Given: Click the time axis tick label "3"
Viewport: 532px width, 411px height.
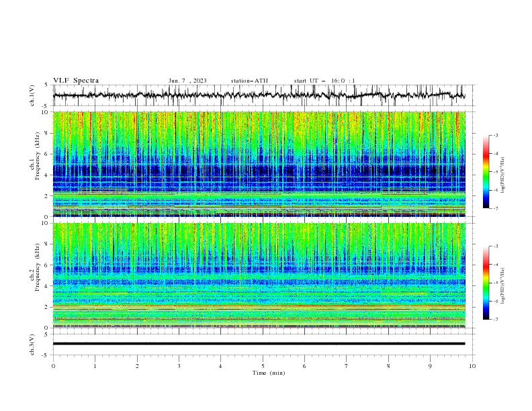Looking at the screenshot, I should [x=179, y=366].
